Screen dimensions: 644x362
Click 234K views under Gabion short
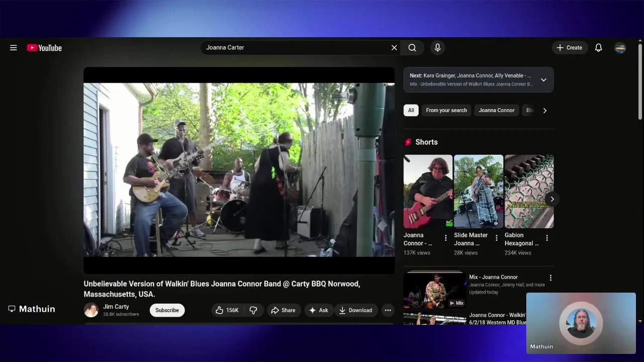[518, 253]
